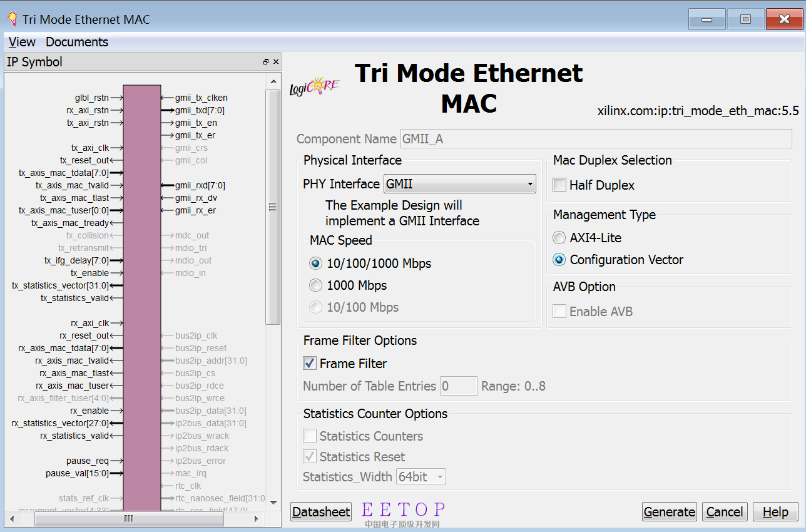Click the tx_axis_mac_tready port label
The image size is (806, 532).
[x=70, y=223]
